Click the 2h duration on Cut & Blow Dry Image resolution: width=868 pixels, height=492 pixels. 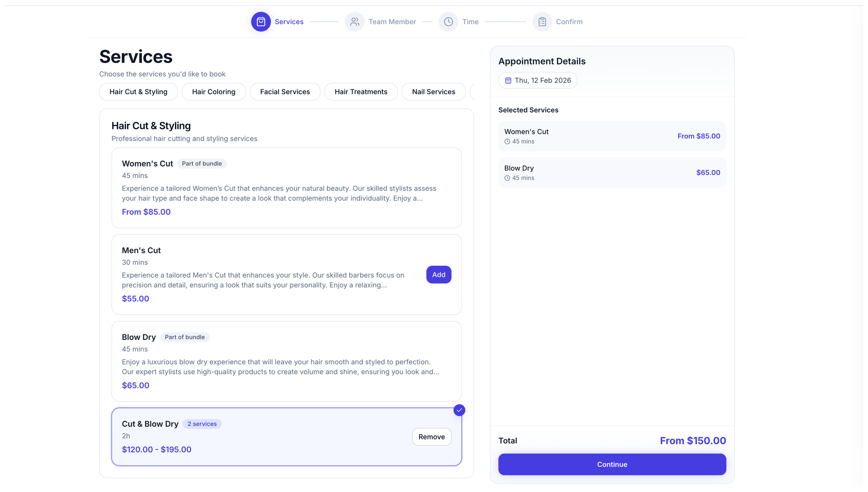coord(126,436)
